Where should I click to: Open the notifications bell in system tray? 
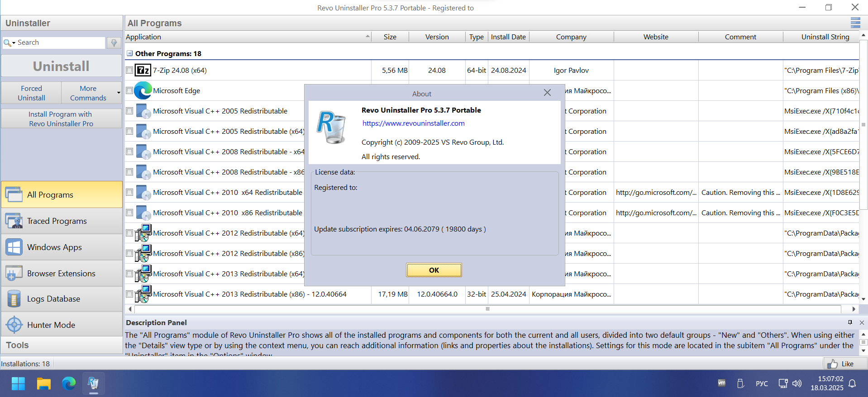click(x=852, y=383)
